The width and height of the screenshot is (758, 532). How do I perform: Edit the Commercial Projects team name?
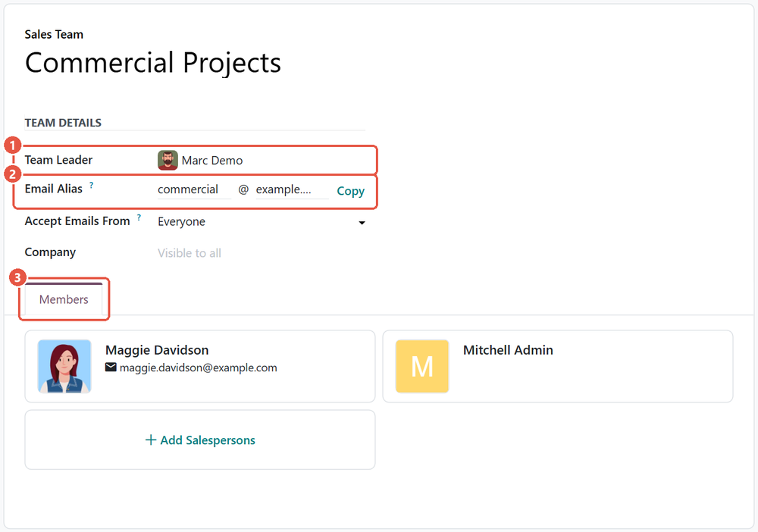[153, 63]
